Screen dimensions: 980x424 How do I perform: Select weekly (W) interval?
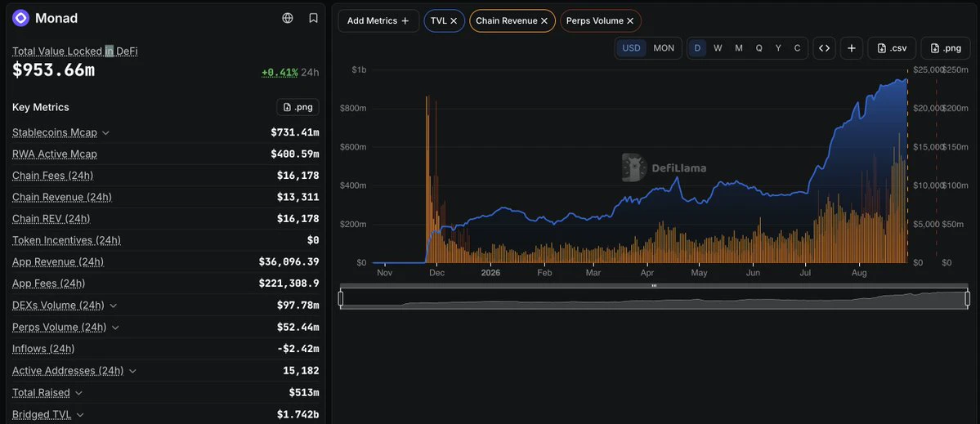pyautogui.click(x=718, y=48)
